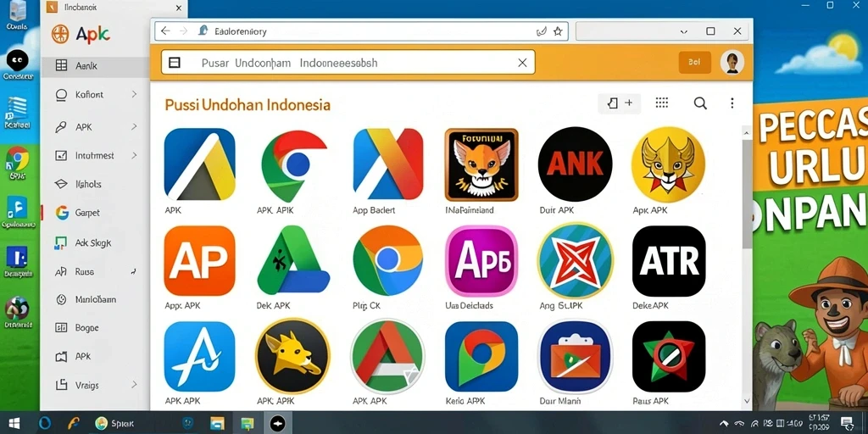Select 'Kofiont' sidebar item

point(89,95)
